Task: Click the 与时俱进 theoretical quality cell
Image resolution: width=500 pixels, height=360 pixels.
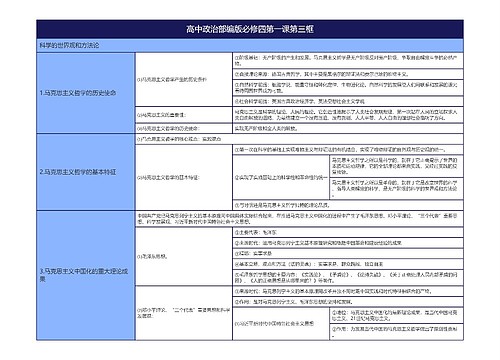Action: pyautogui.click(x=348, y=205)
